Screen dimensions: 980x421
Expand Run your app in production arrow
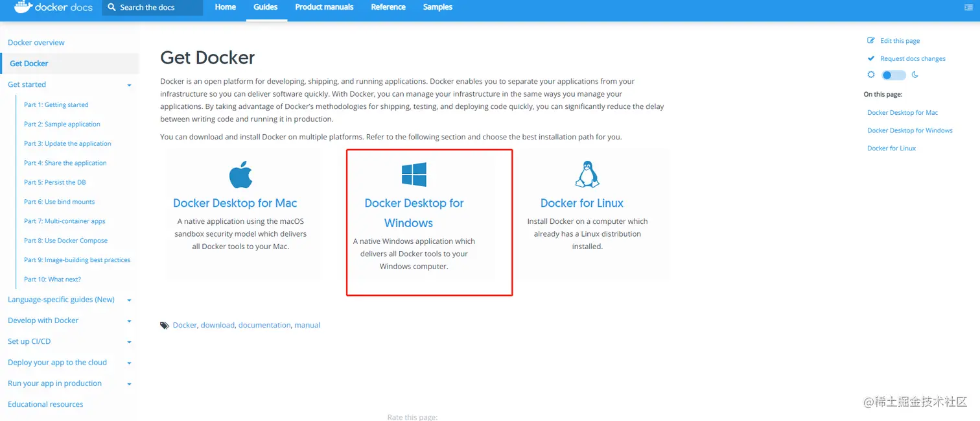click(129, 384)
